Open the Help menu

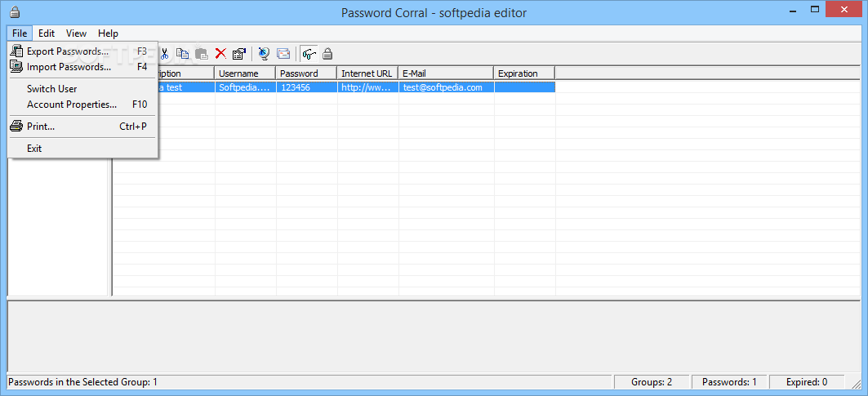108,33
